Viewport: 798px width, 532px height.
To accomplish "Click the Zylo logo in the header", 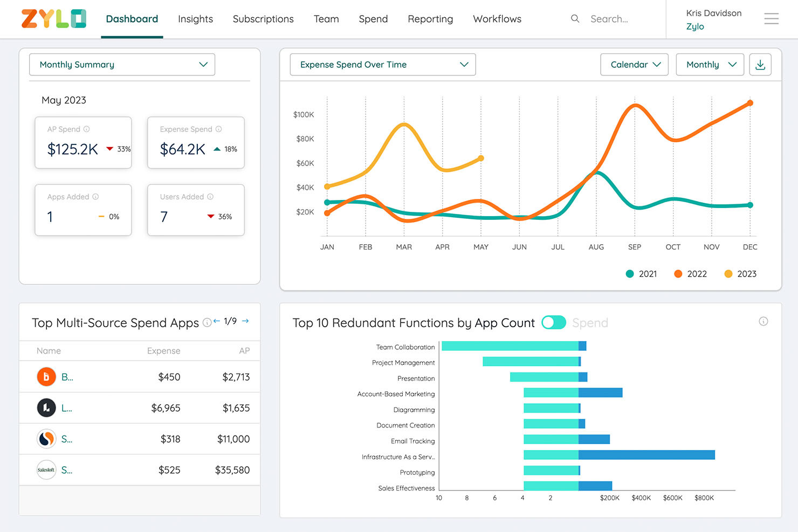I will click(53, 18).
